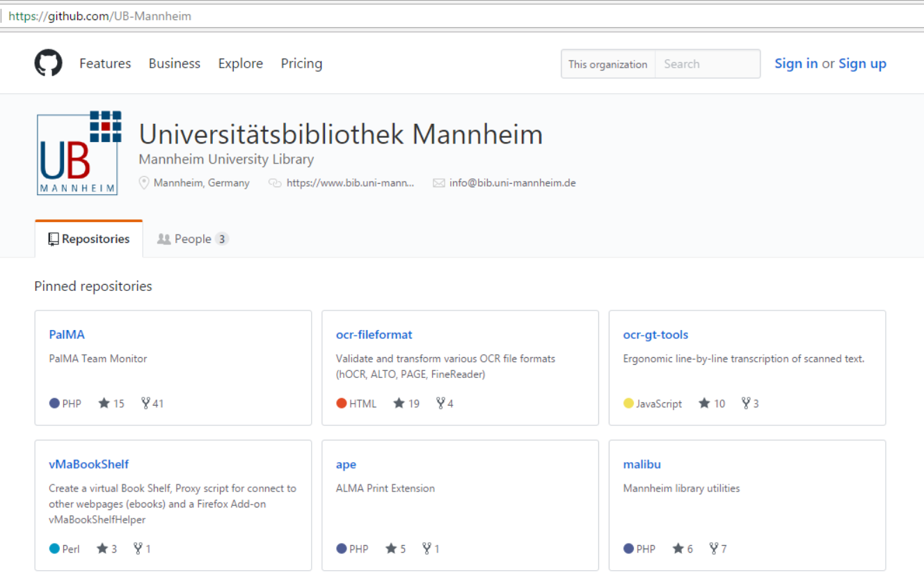924x584 pixels.
Task: Click the PalMA Team Monitor description
Action: [98, 358]
